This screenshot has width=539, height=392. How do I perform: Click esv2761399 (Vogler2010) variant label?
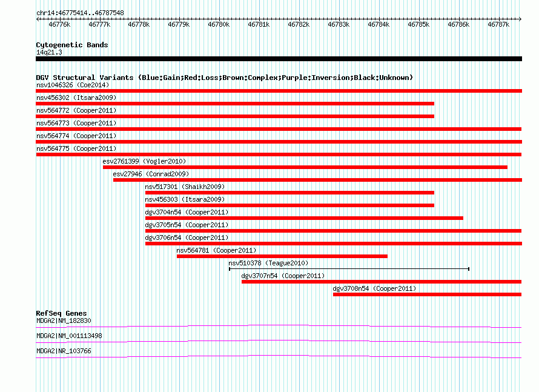144,161
